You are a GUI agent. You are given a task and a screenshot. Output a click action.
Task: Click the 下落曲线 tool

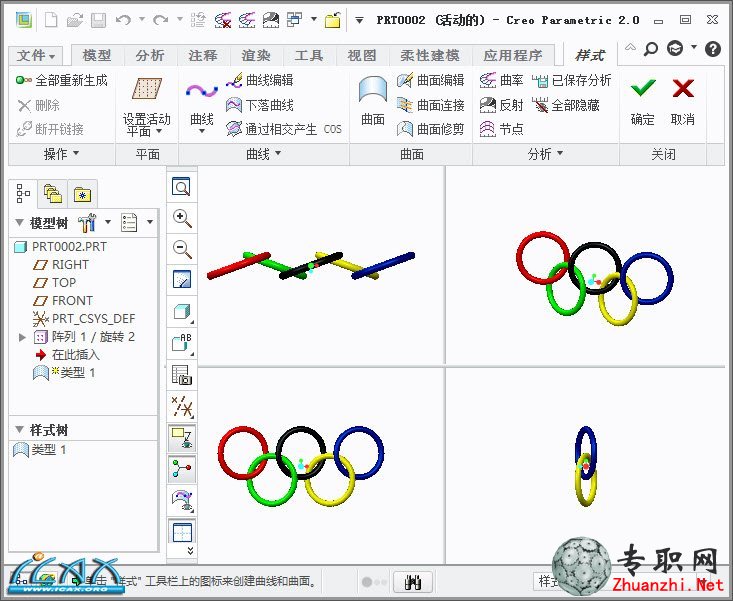(x=259, y=105)
